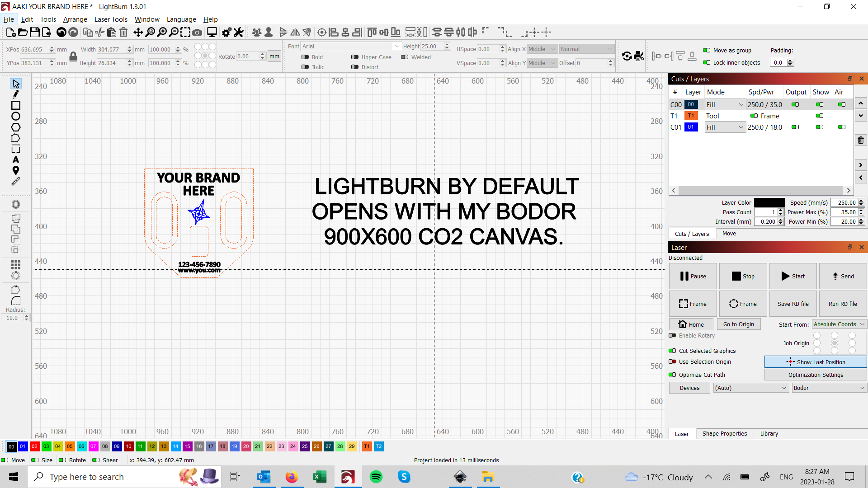Image resolution: width=868 pixels, height=488 pixels.
Task: Open the Window menu
Action: (147, 19)
